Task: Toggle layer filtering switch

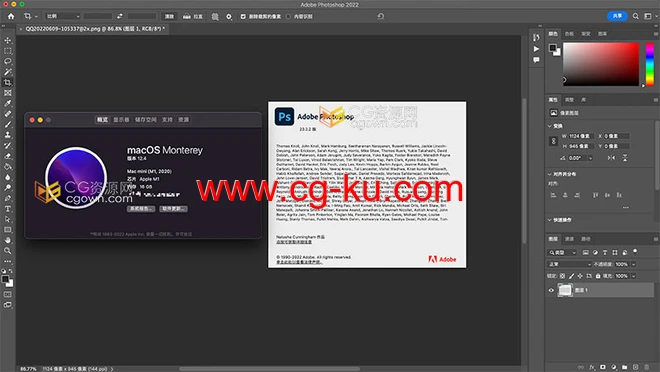Action: click(635, 252)
